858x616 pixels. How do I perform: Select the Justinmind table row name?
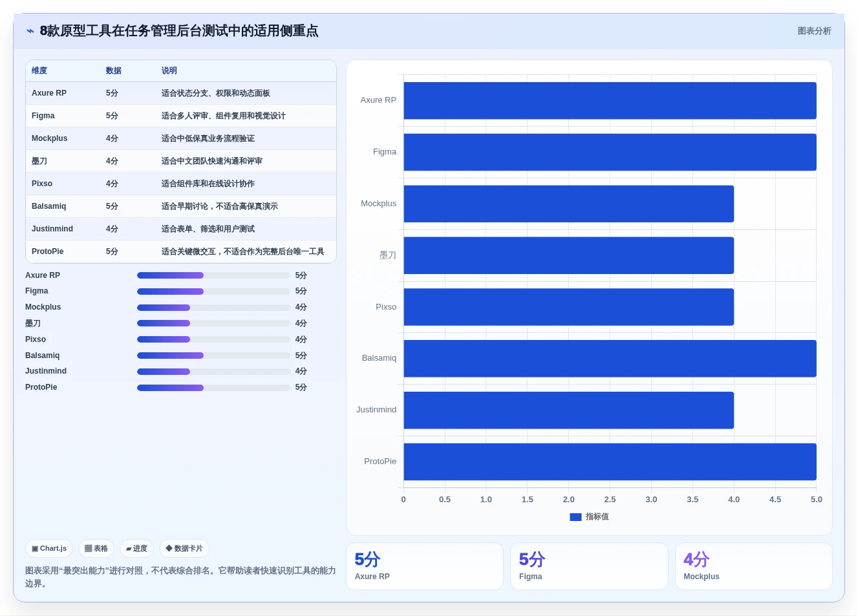click(52, 229)
